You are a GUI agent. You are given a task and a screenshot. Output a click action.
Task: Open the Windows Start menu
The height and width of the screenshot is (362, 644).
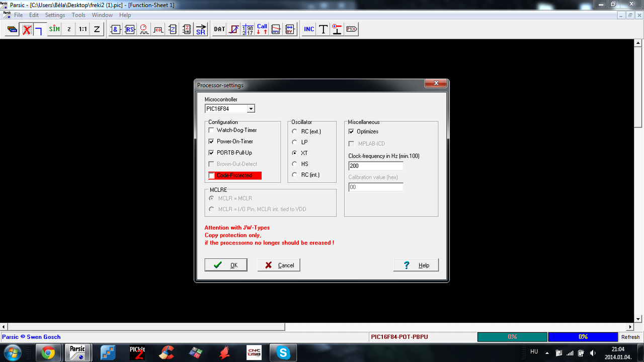12,352
